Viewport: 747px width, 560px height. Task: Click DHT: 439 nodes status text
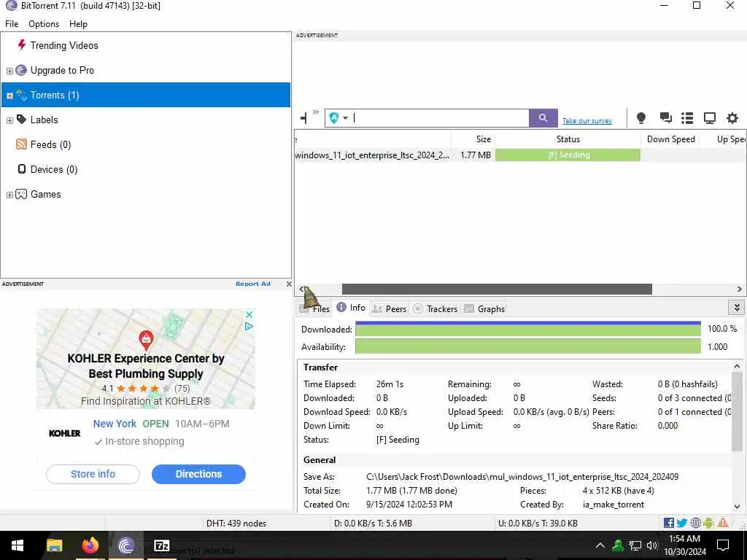236,523
